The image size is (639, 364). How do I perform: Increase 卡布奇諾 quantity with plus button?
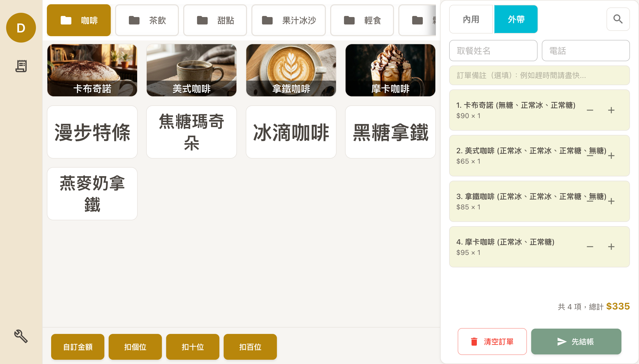point(611,110)
